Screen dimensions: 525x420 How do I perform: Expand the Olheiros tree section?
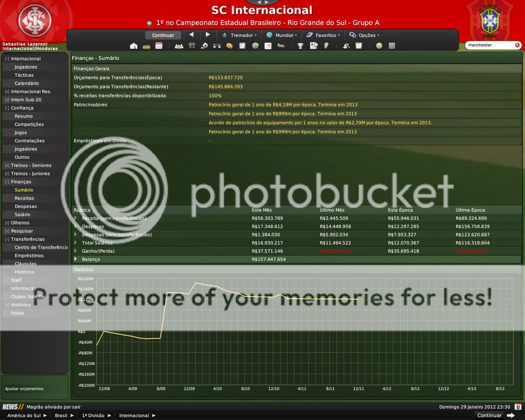pos(7,223)
